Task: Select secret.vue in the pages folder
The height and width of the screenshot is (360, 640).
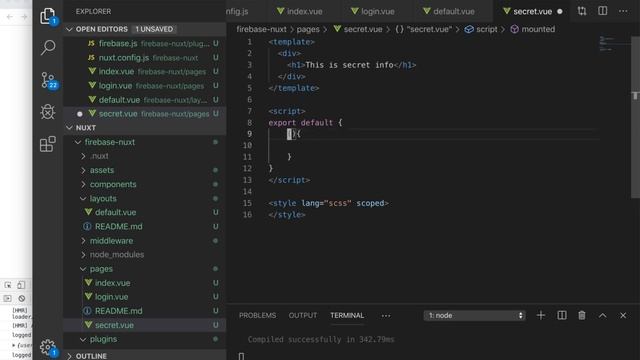Action: [144, 325]
